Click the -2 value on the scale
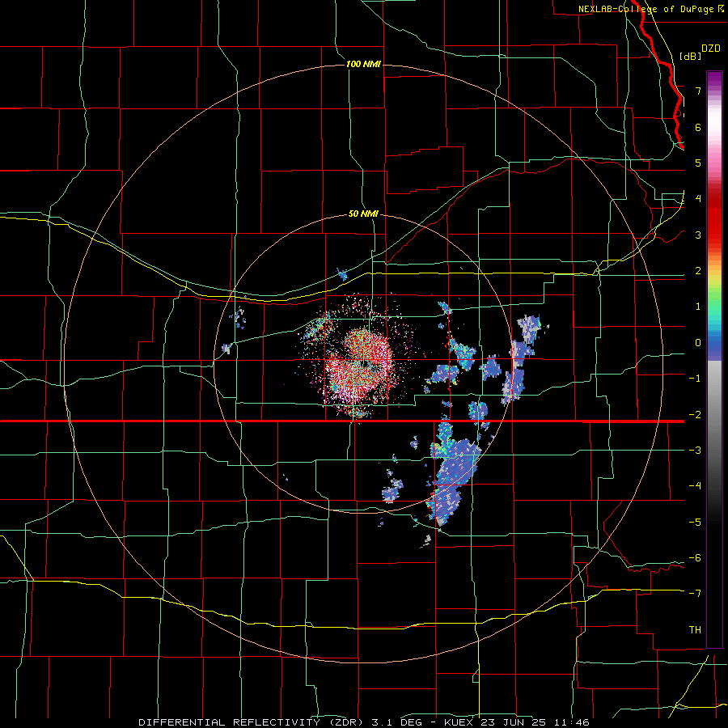The width and height of the screenshot is (728, 728). tap(695, 414)
